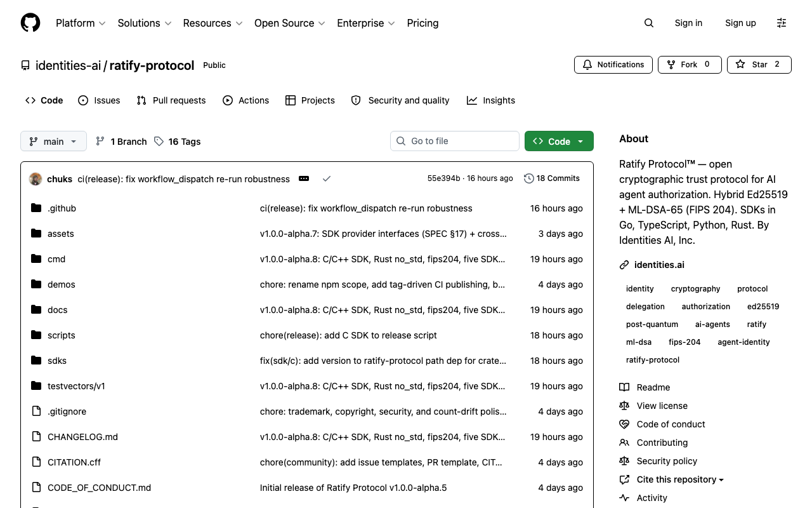Open the green Code dropdown button

point(559,141)
